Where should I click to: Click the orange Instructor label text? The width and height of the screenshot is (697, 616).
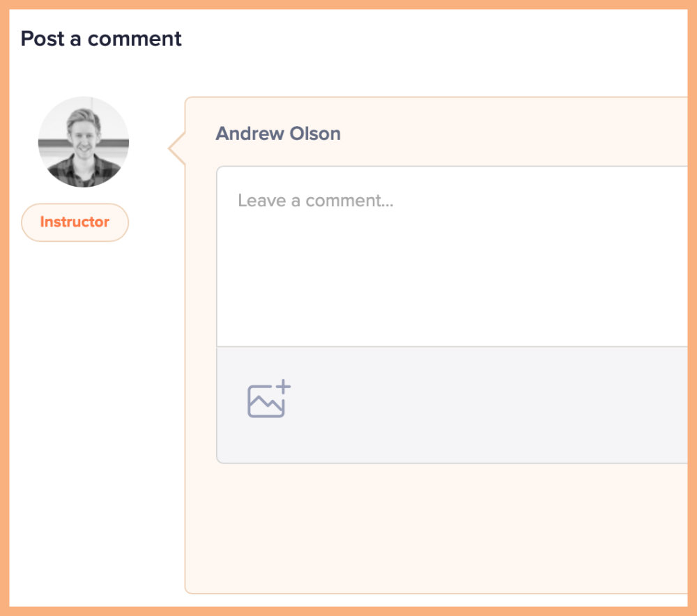pos(75,222)
